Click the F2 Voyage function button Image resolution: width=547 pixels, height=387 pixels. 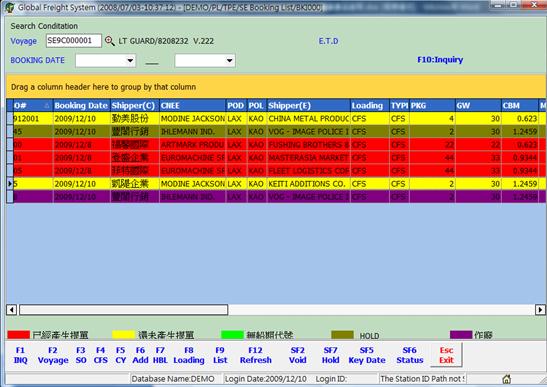pos(53,355)
